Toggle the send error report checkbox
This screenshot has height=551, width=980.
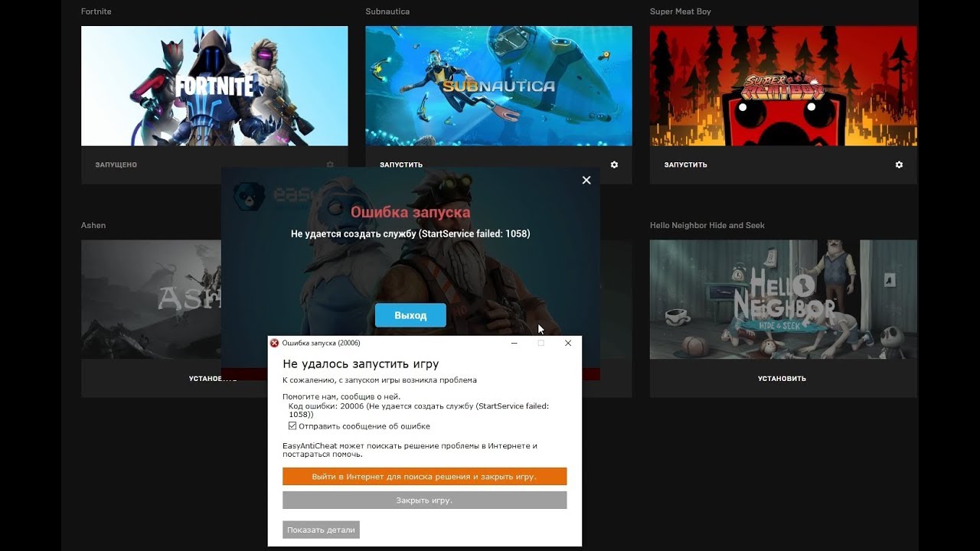click(292, 426)
